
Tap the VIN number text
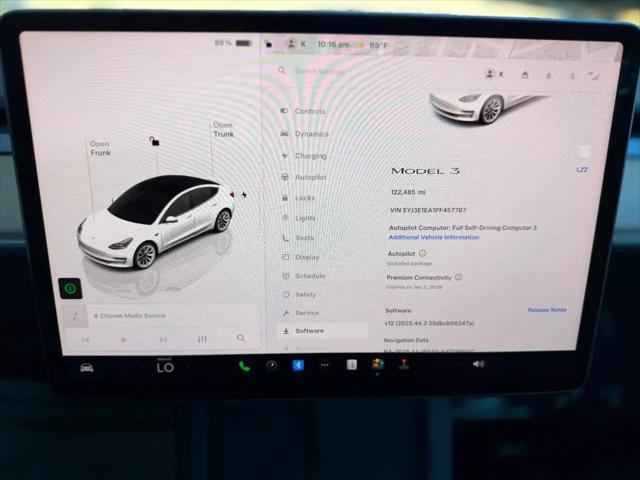tap(428, 210)
